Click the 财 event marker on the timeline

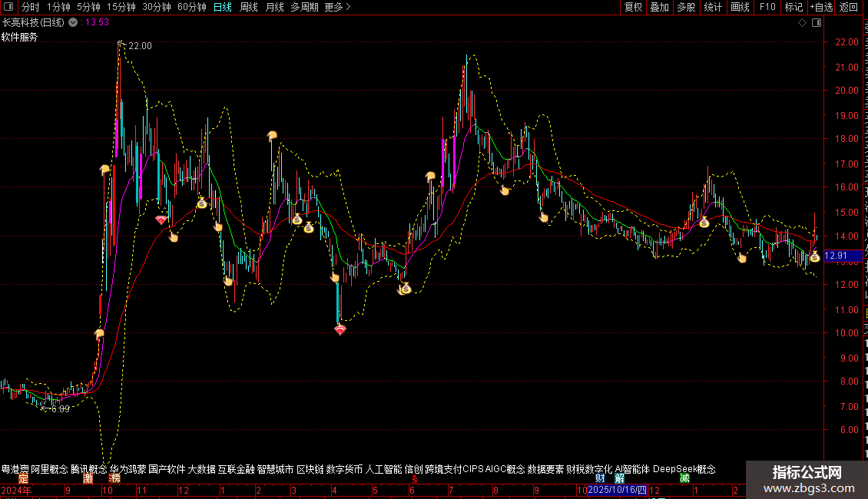tap(600, 478)
